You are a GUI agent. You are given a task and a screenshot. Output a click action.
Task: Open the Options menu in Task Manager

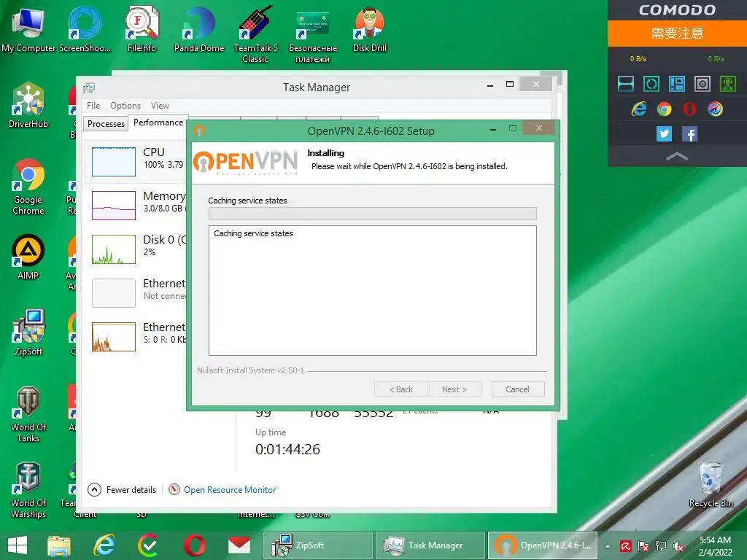click(x=125, y=106)
